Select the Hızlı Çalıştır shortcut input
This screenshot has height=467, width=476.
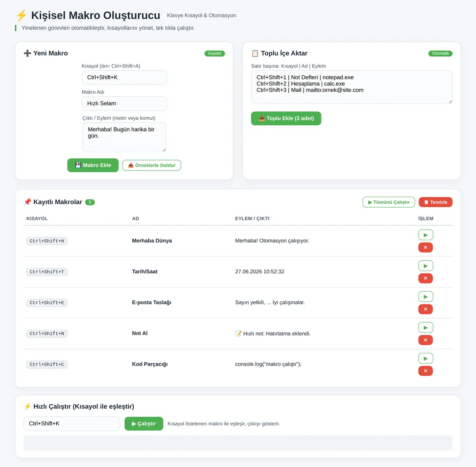pyautogui.click(x=72, y=424)
